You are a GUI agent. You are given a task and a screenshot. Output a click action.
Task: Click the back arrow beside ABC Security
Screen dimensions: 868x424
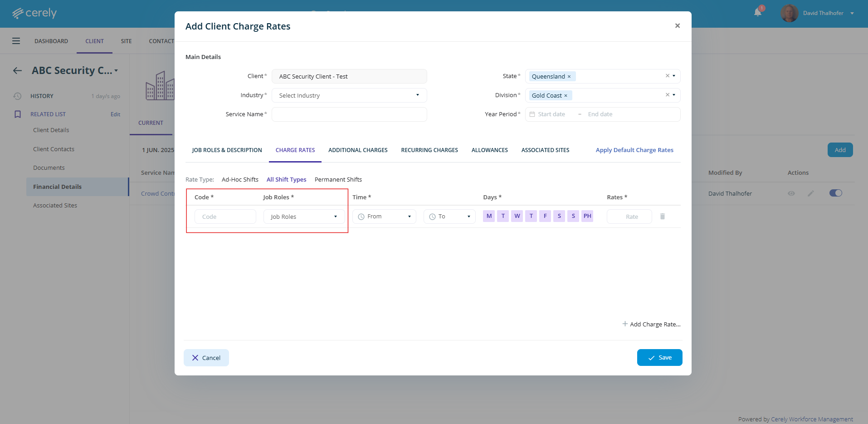click(17, 70)
